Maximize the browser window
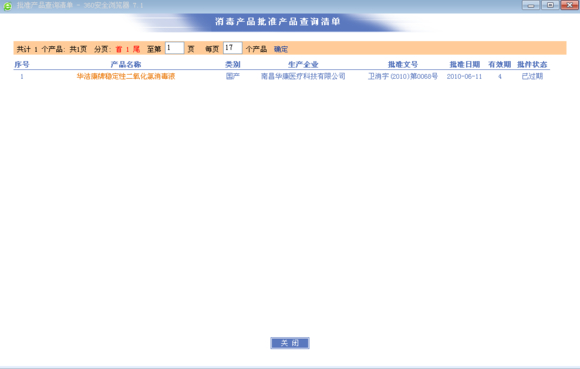 point(550,5)
